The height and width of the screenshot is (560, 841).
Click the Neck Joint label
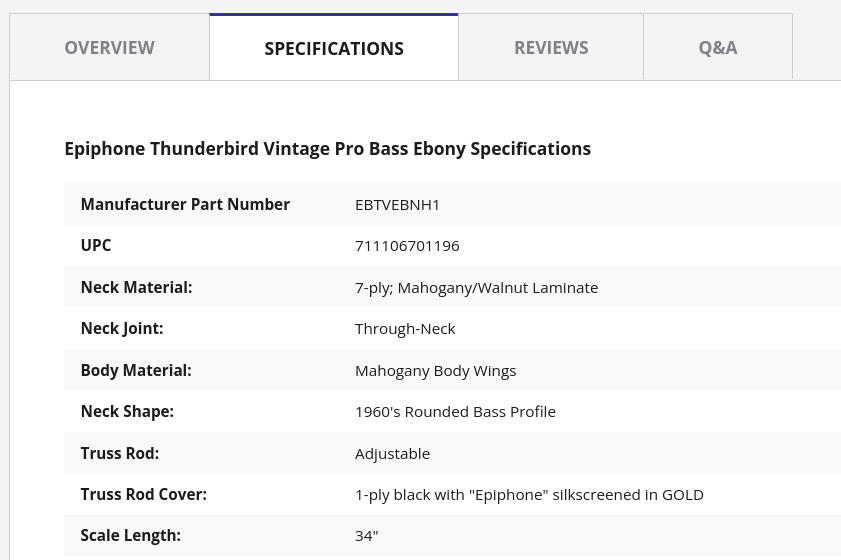[122, 328]
